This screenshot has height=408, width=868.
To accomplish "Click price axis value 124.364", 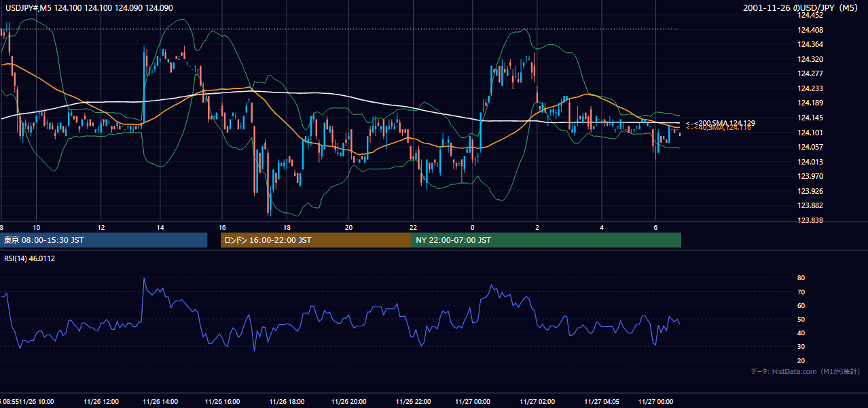I will 810,44.
